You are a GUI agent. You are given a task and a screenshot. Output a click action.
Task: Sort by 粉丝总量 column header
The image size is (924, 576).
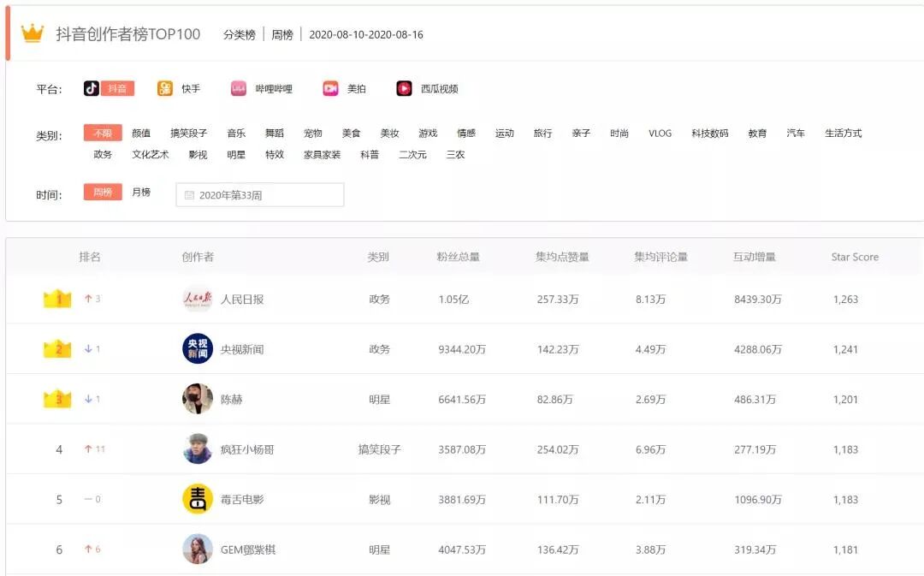[x=459, y=257]
